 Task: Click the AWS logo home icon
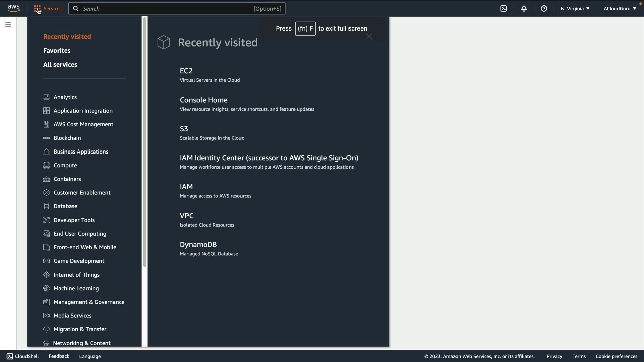point(14,8)
